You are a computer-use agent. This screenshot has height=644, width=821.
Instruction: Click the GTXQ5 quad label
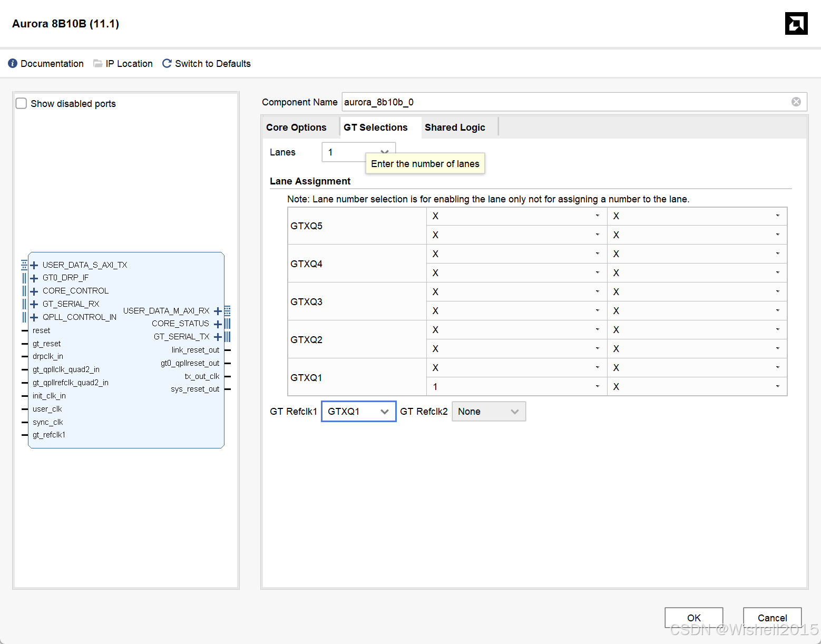(307, 226)
